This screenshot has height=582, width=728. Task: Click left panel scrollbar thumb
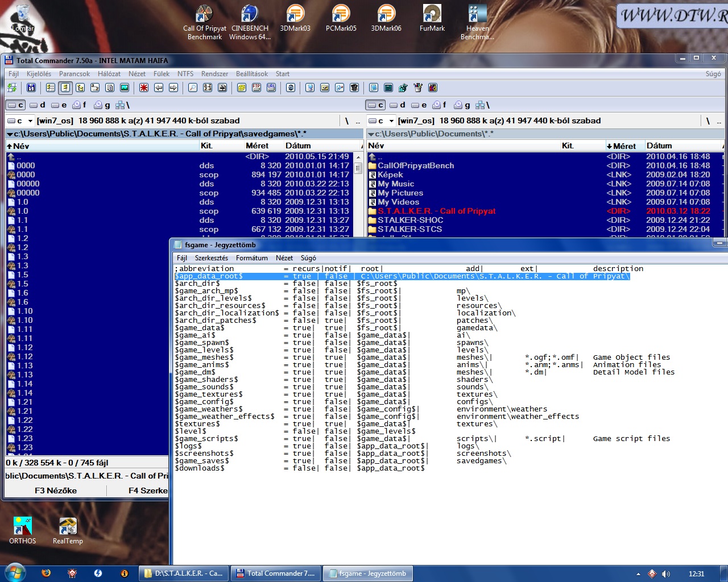[358, 168]
